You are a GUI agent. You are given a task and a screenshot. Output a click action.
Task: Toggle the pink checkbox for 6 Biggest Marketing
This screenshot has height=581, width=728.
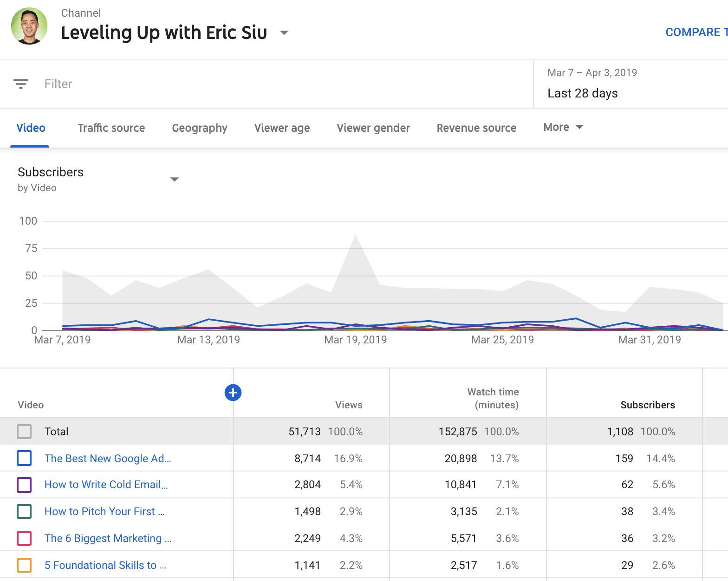pyautogui.click(x=24, y=538)
